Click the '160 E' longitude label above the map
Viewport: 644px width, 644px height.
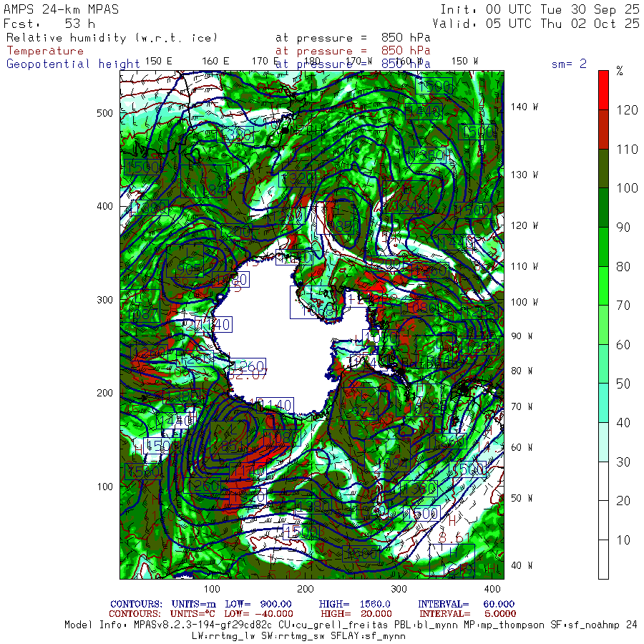click(x=215, y=62)
